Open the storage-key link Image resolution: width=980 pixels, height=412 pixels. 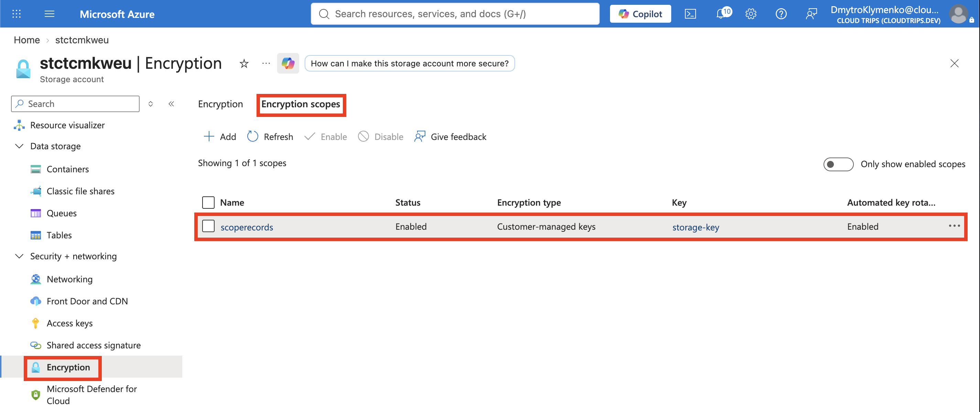click(695, 227)
